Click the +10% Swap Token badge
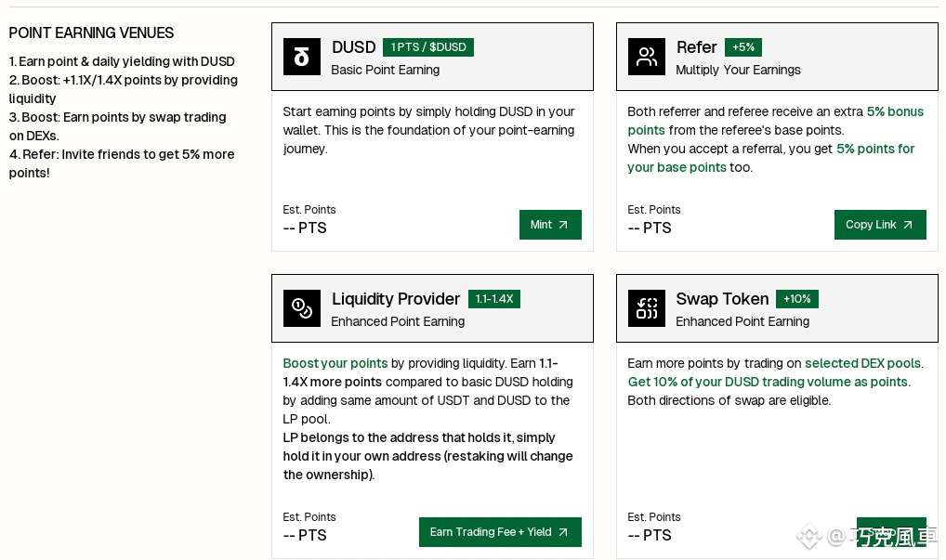The width and height of the screenshot is (946, 560). coord(796,299)
